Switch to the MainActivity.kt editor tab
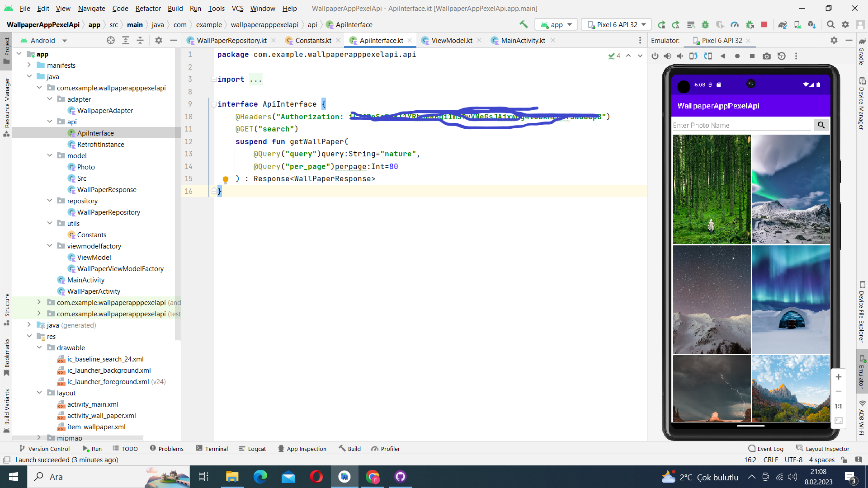 [522, 40]
